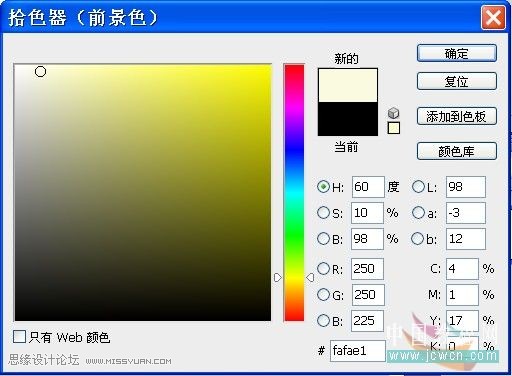The width and height of the screenshot is (512, 376).
Task: Click the C cyan field showing 4
Action: point(462,269)
